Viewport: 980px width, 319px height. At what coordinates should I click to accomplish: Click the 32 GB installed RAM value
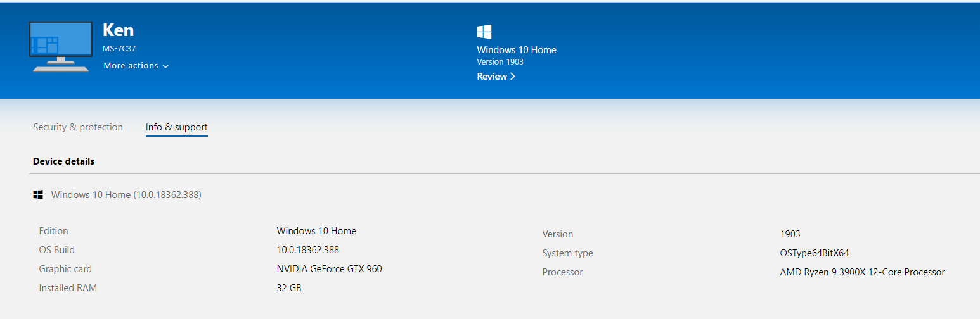289,288
